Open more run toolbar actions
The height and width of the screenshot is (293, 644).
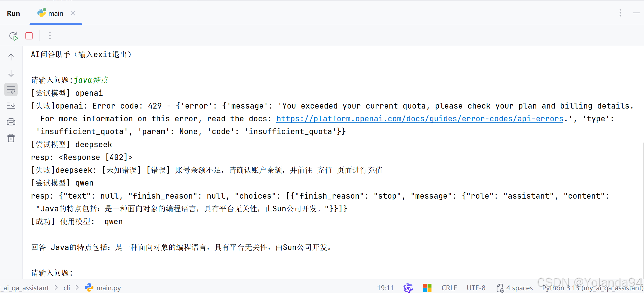point(50,36)
